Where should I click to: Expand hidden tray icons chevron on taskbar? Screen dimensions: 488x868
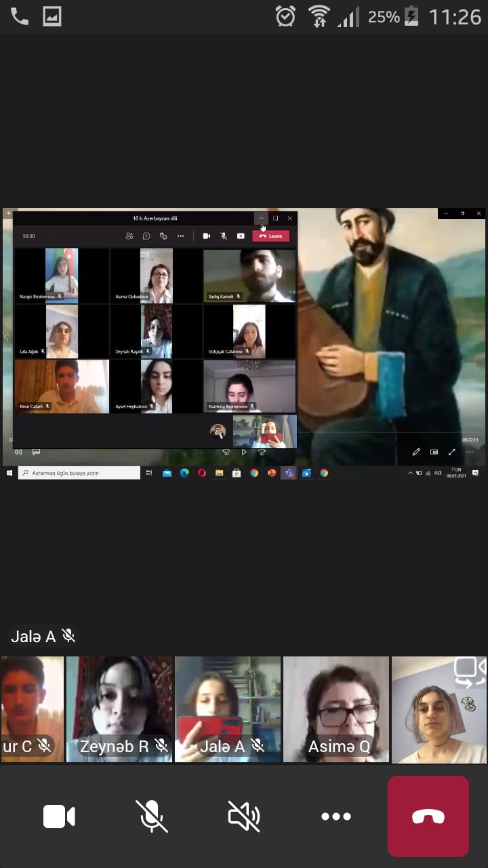(x=411, y=473)
